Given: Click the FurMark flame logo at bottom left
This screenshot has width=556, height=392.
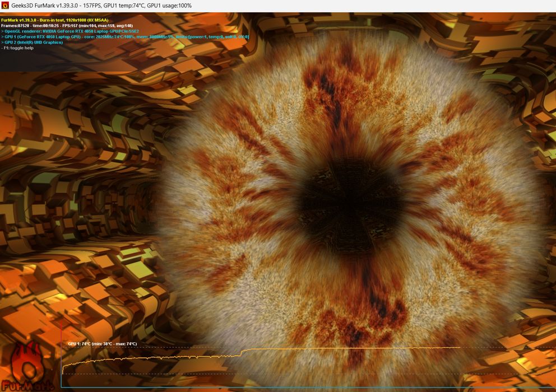Looking at the screenshot, I should point(27,367).
